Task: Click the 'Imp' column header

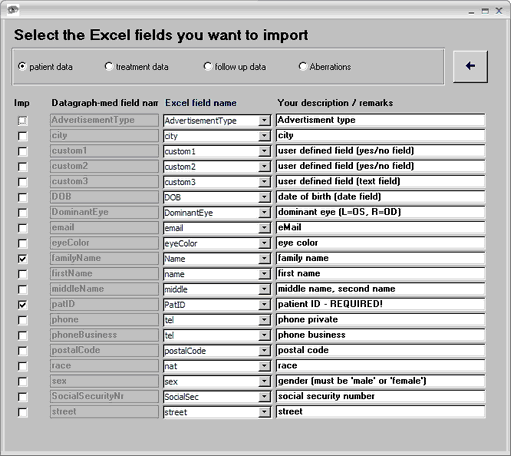Action: point(22,103)
